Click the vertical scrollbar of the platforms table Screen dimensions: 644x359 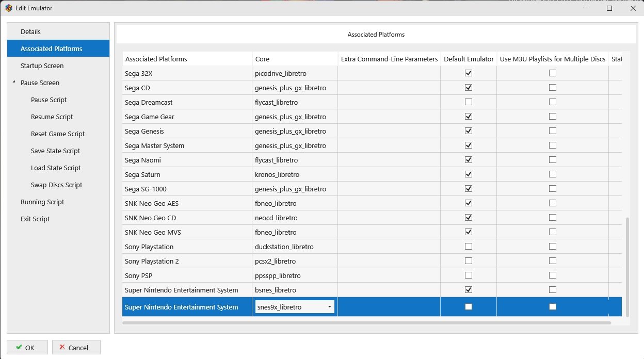[x=627, y=267]
